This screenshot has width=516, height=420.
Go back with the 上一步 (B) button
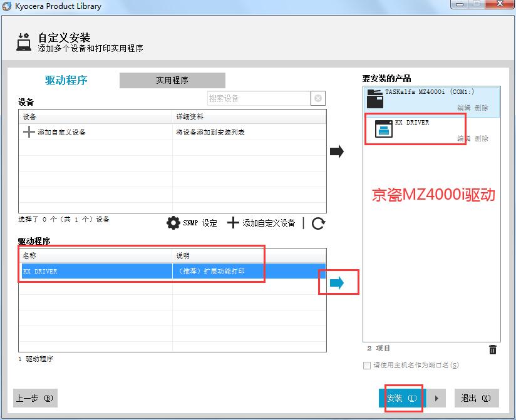click(x=35, y=398)
